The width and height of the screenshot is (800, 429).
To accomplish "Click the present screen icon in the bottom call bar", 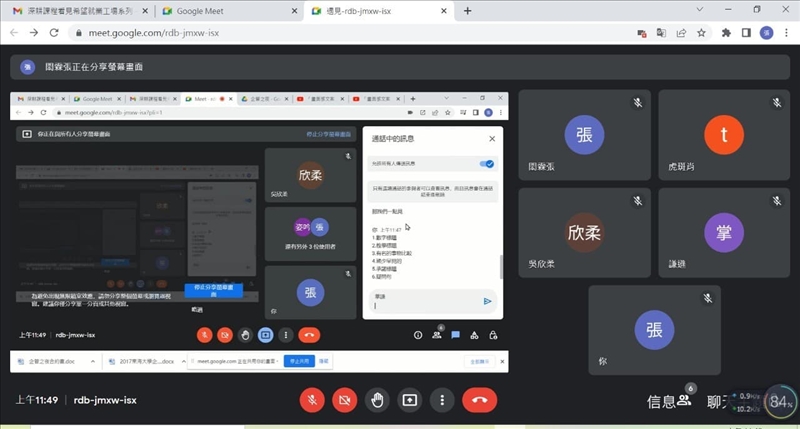I will [x=410, y=400].
